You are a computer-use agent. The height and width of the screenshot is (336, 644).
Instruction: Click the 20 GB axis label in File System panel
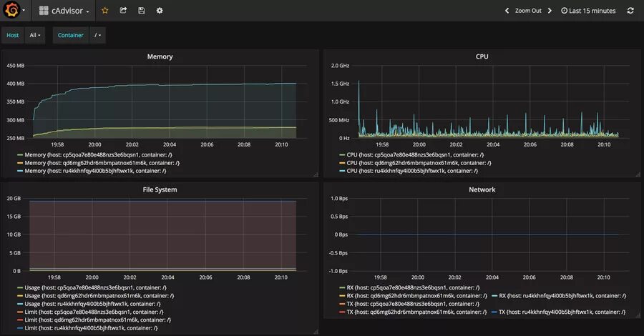click(x=14, y=199)
